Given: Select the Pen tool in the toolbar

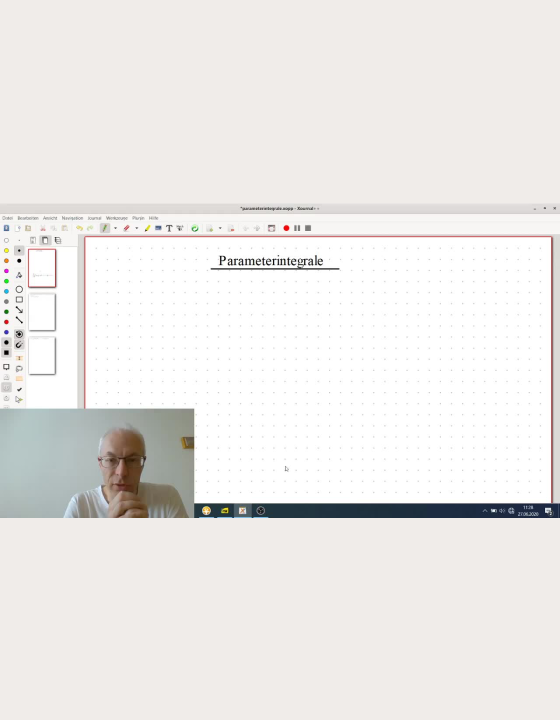Looking at the screenshot, I should click(x=105, y=228).
